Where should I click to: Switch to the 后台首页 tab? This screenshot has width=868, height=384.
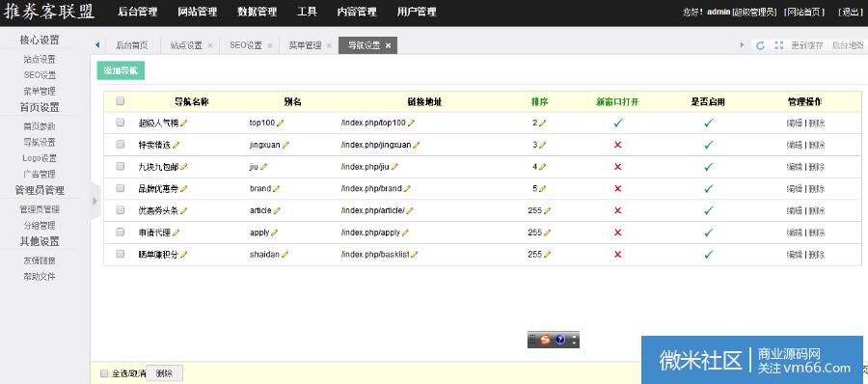coord(132,45)
